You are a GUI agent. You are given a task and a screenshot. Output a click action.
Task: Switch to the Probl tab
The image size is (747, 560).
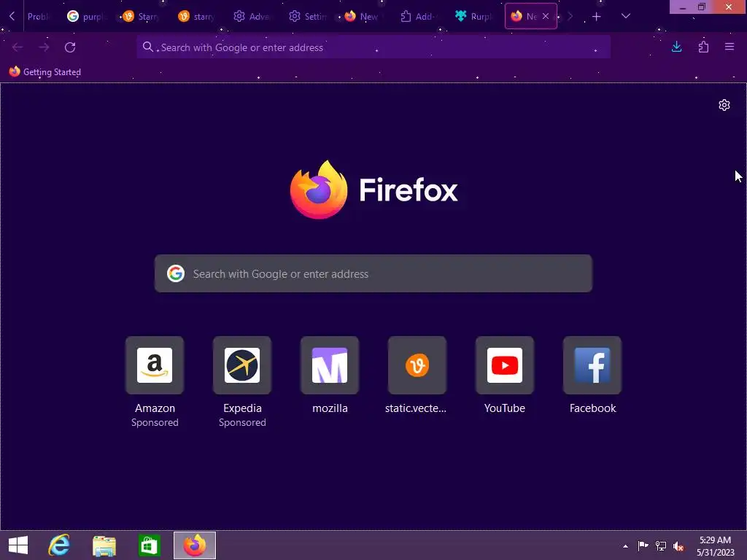pyautogui.click(x=38, y=17)
